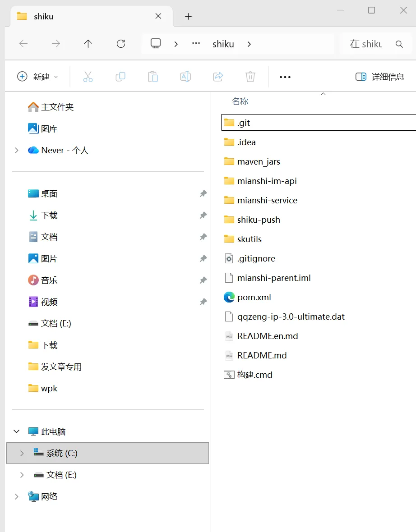
Task: Open 图片 quick access folder
Action: click(42, 258)
